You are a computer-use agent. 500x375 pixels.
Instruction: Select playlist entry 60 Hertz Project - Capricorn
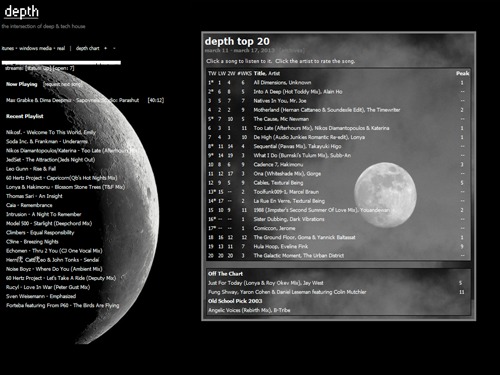point(61,178)
